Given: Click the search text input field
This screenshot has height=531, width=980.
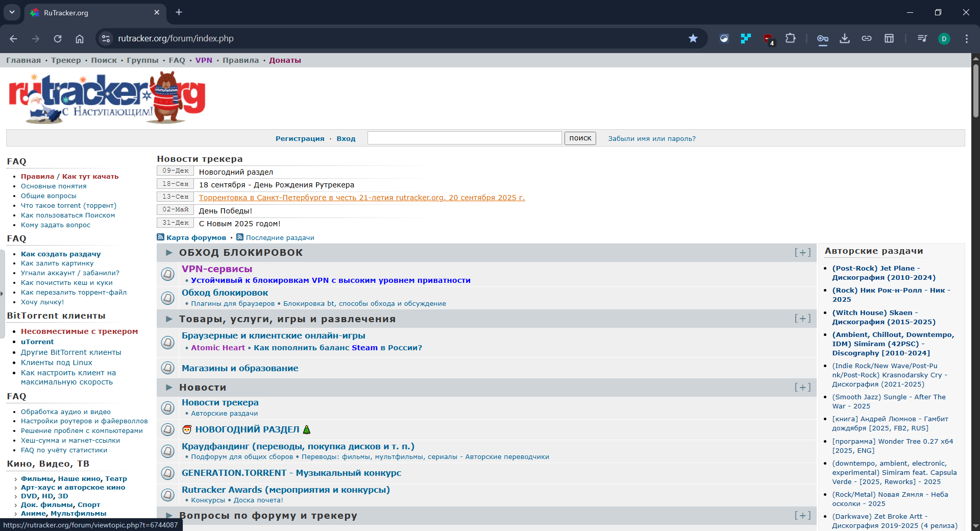Looking at the screenshot, I should (x=464, y=138).
